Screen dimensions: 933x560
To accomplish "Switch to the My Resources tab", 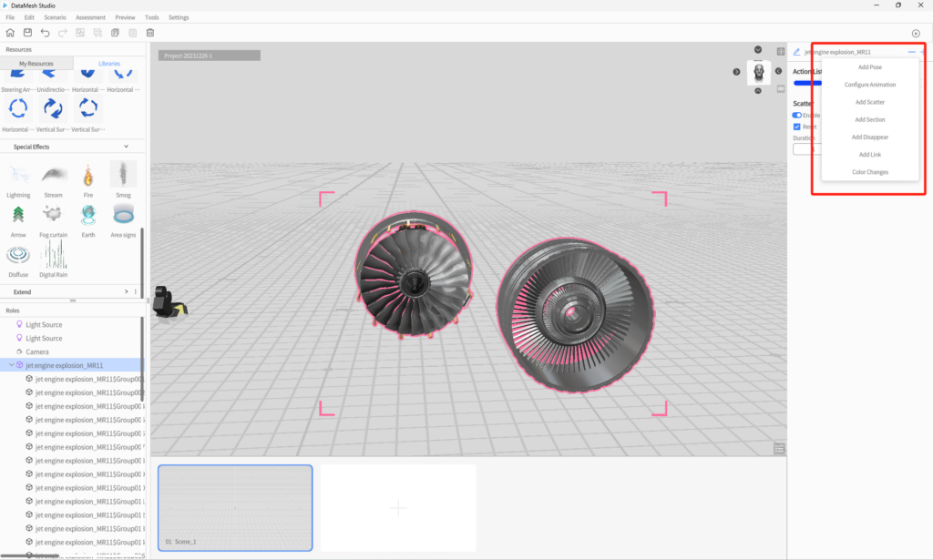I will 36,64.
